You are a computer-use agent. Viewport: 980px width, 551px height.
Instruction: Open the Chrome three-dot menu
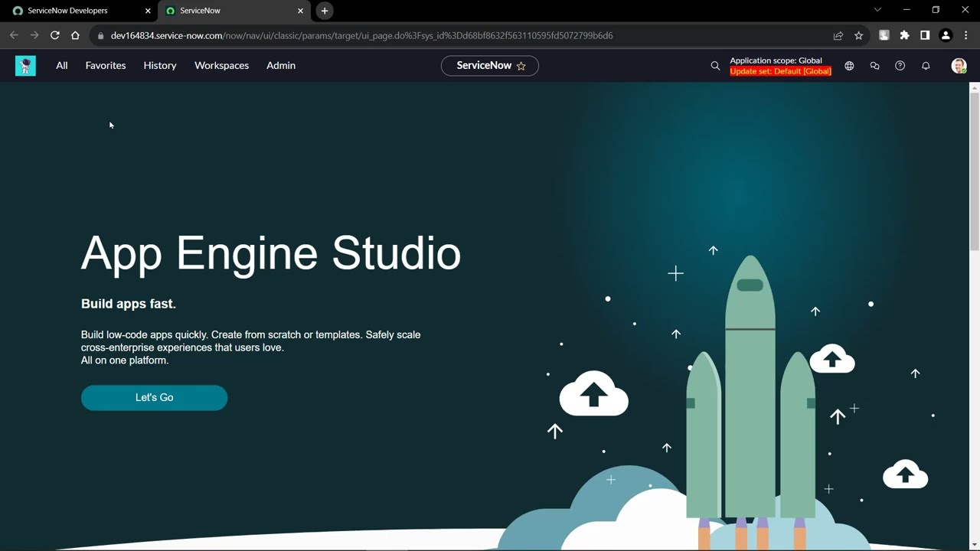966,35
